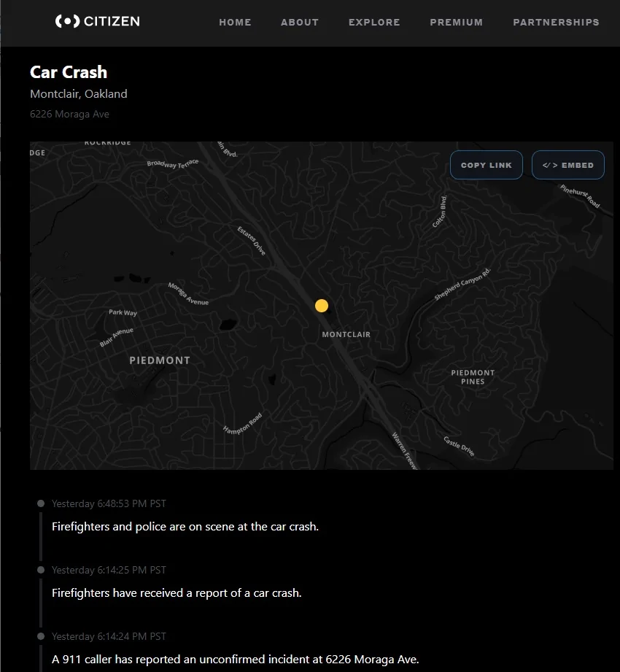
Task: Click the Copy Link button
Action: (x=487, y=165)
